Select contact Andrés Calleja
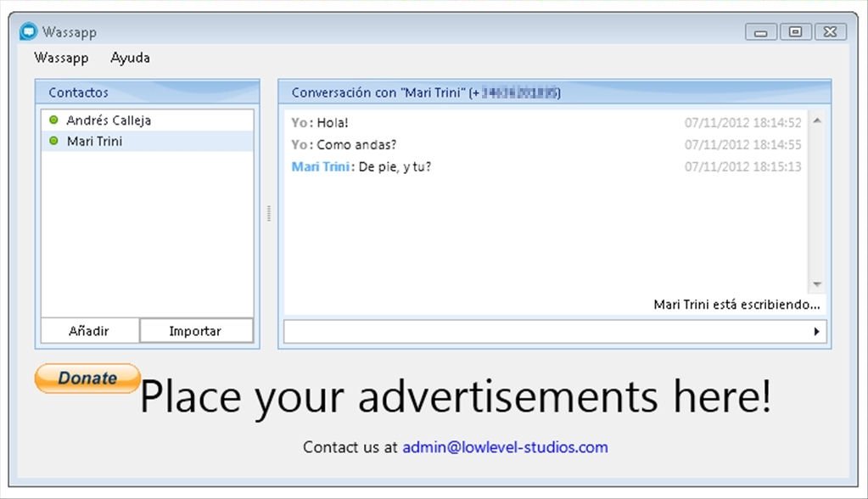Viewport: 868px width, 499px height. [148, 121]
